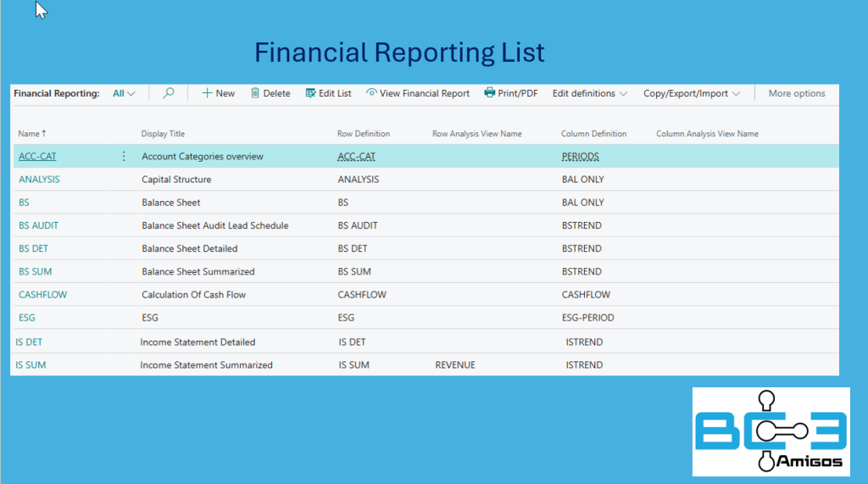The width and height of the screenshot is (868, 484).
Task: Select the ESG report name
Action: tap(27, 318)
